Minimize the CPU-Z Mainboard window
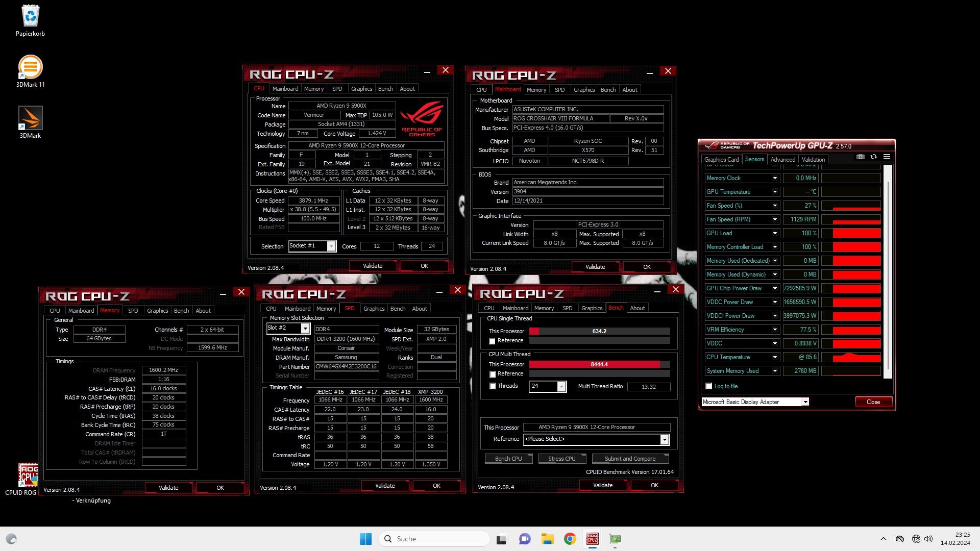This screenshot has width=980, height=551. coord(650,72)
